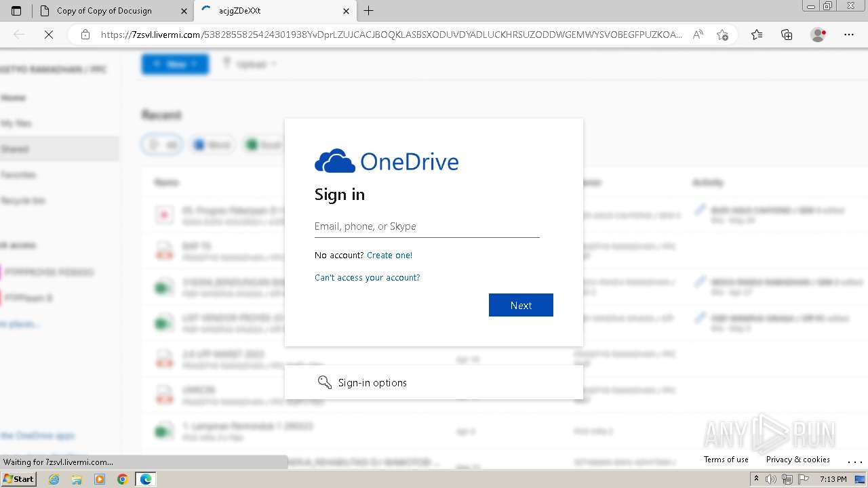
Task: Open File Explorer from the taskbar
Action: click(x=77, y=479)
